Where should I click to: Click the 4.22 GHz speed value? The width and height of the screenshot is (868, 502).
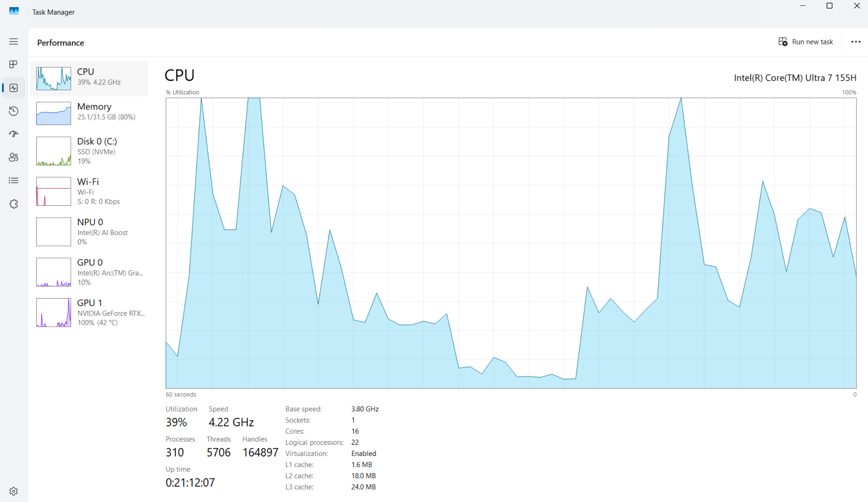[x=231, y=422]
